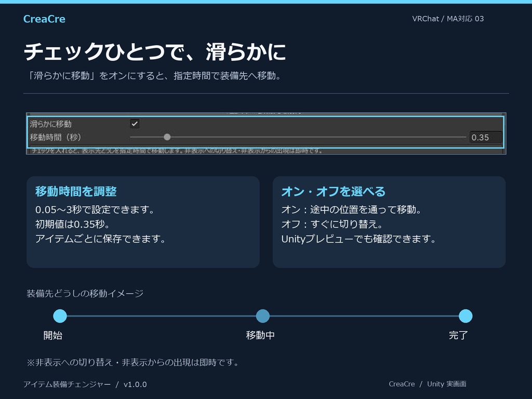This screenshot has height=399, width=532.
Task: Click the アイテムごとに保存できます。 line
Action: [x=100, y=239]
